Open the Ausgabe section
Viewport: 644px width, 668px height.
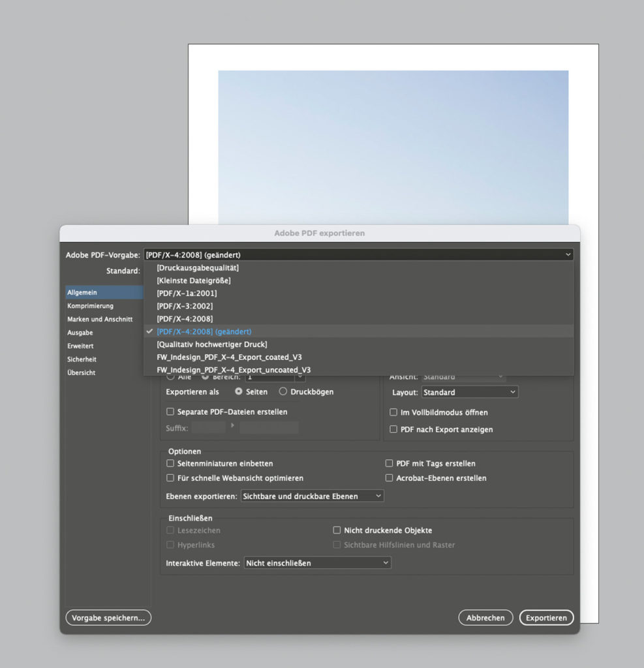104,332
